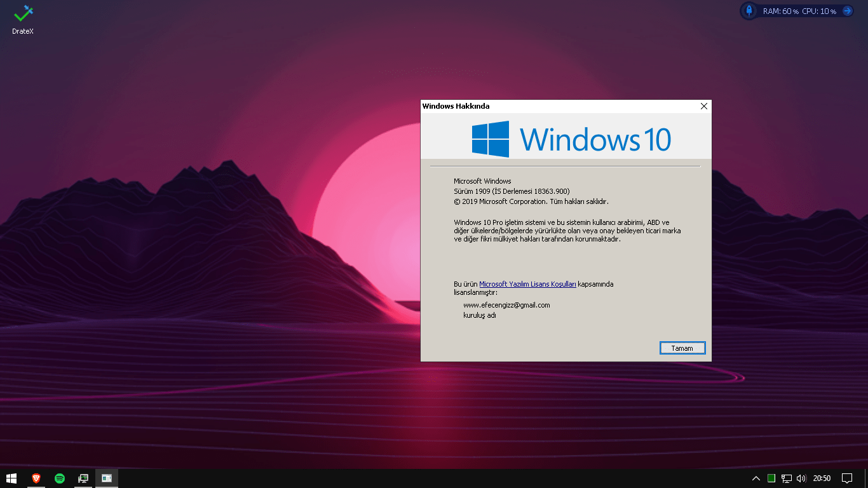868x488 pixels.
Task: Open the network status tray icon
Action: (787, 478)
